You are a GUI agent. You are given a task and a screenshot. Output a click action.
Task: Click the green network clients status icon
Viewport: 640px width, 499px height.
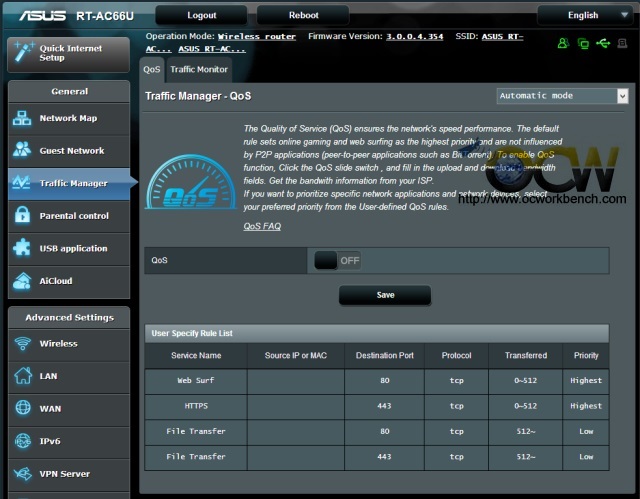(583, 43)
